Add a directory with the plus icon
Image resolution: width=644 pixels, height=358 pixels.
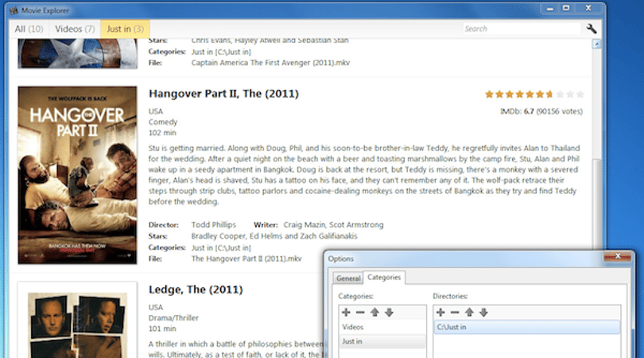pyautogui.click(x=440, y=313)
